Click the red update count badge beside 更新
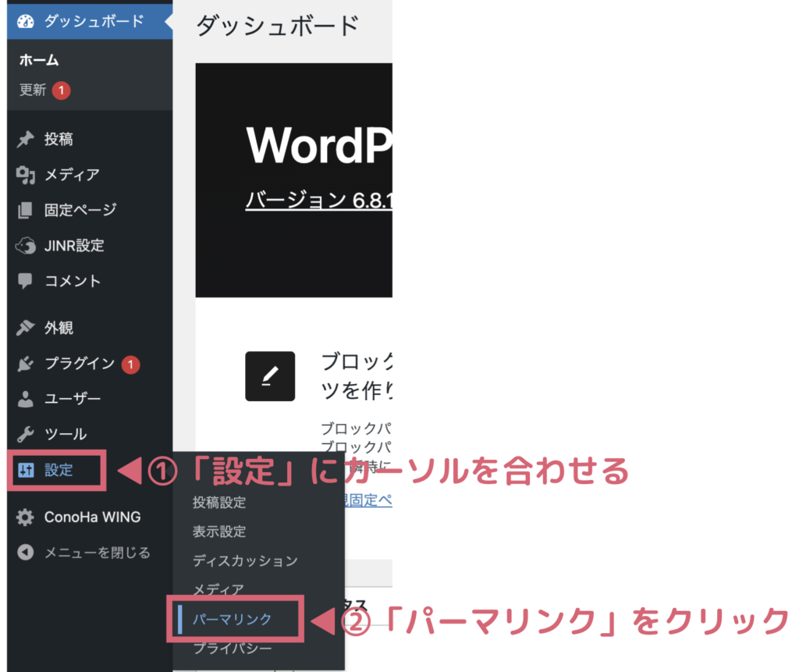This screenshot has height=672, width=799. click(61, 91)
